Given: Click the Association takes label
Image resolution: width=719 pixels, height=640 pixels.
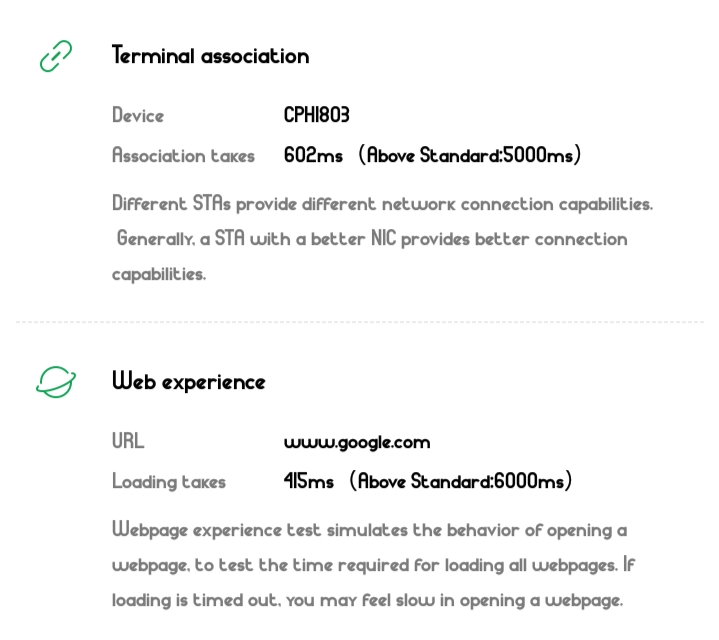Looking at the screenshot, I should [183, 156].
